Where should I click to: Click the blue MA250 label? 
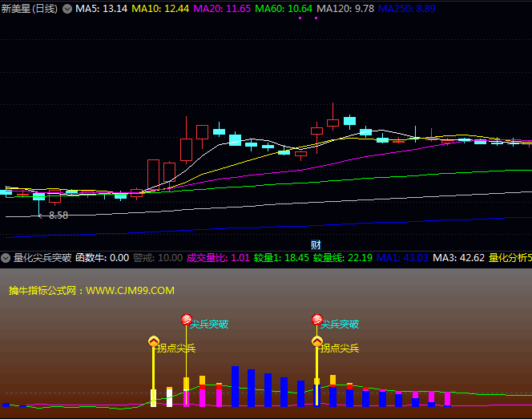tap(407, 8)
